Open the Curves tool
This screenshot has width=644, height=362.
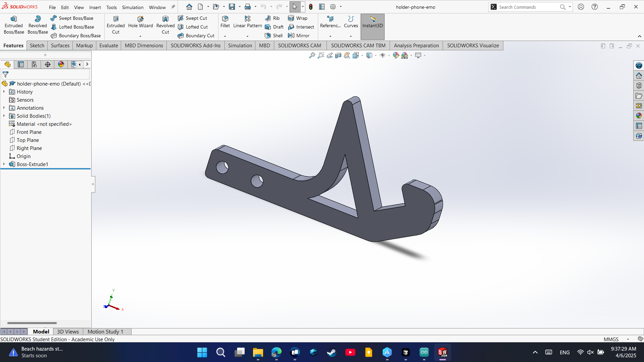pyautogui.click(x=351, y=22)
